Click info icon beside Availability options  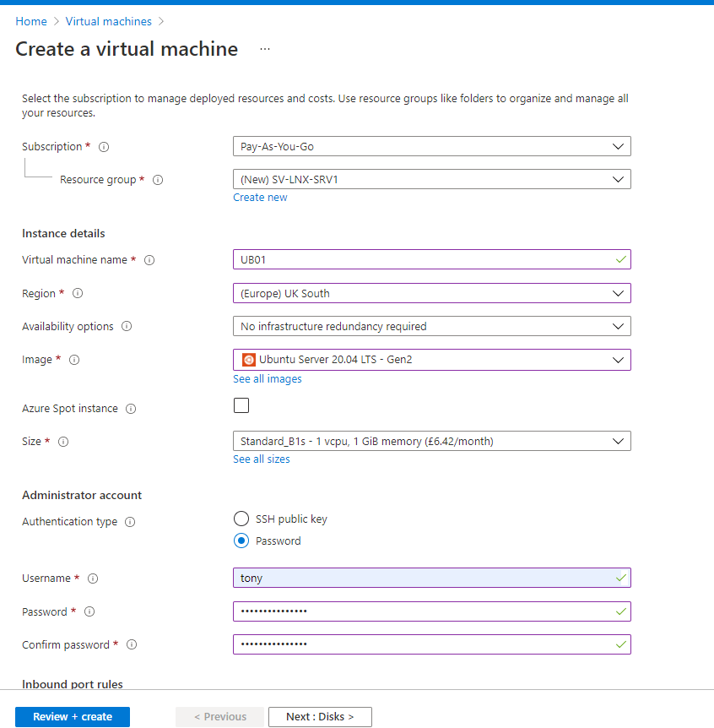click(127, 327)
